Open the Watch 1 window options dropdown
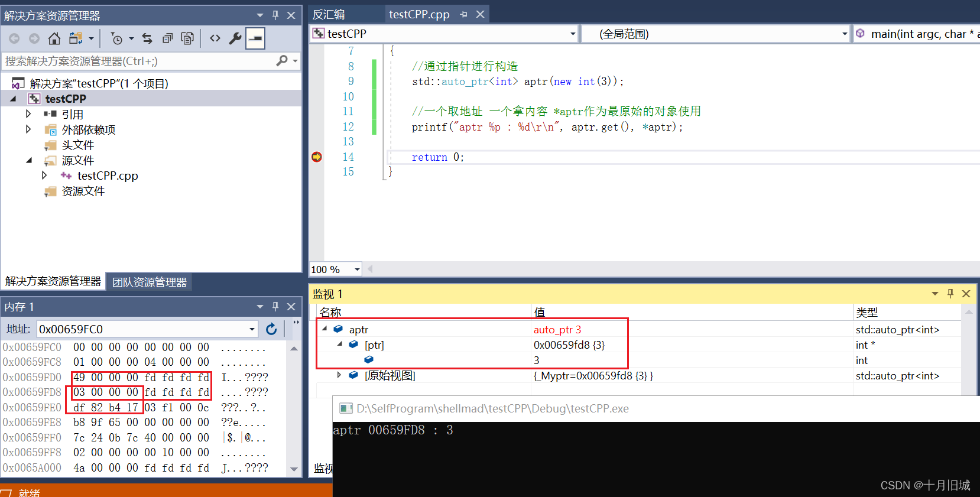Screen dimensions: 980x497 point(935,294)
